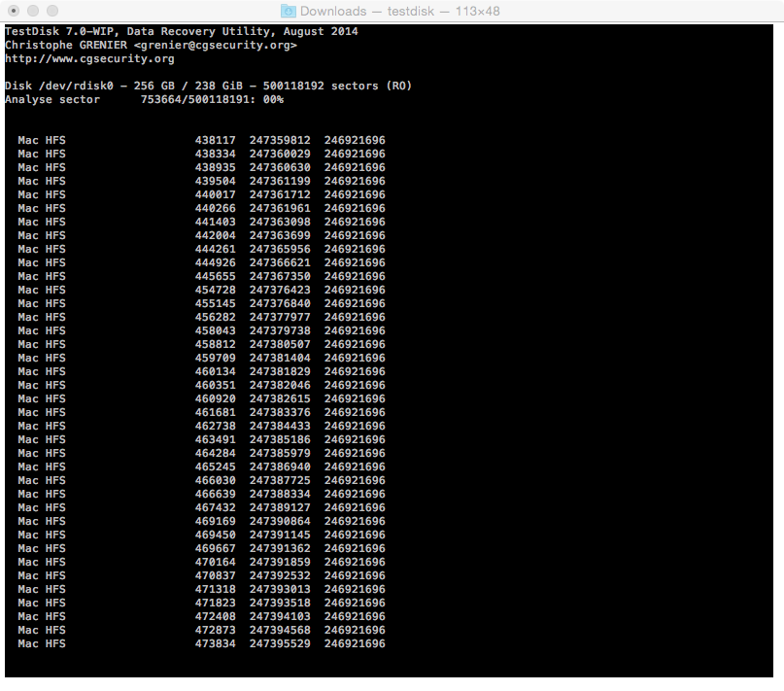Select the Mac HFS row starting 464284
The width and height of the screenshot is (784, 691).
coord(201,453)
